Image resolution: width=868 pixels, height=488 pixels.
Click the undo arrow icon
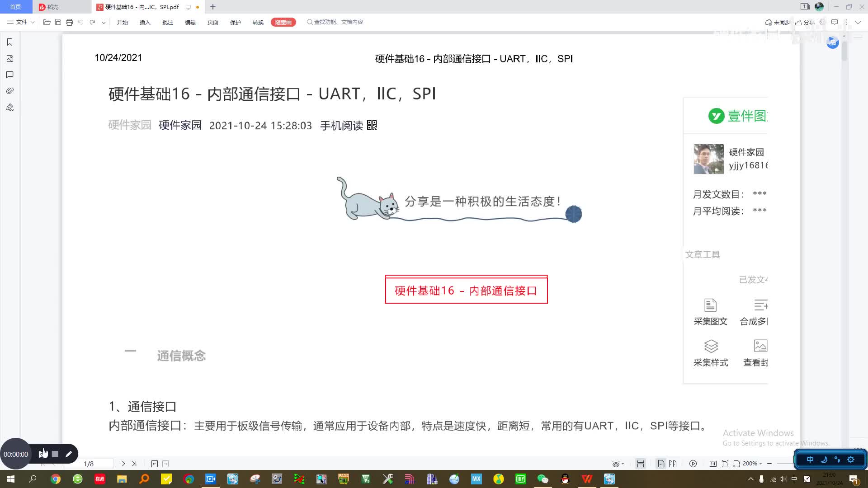coord(80,22)
